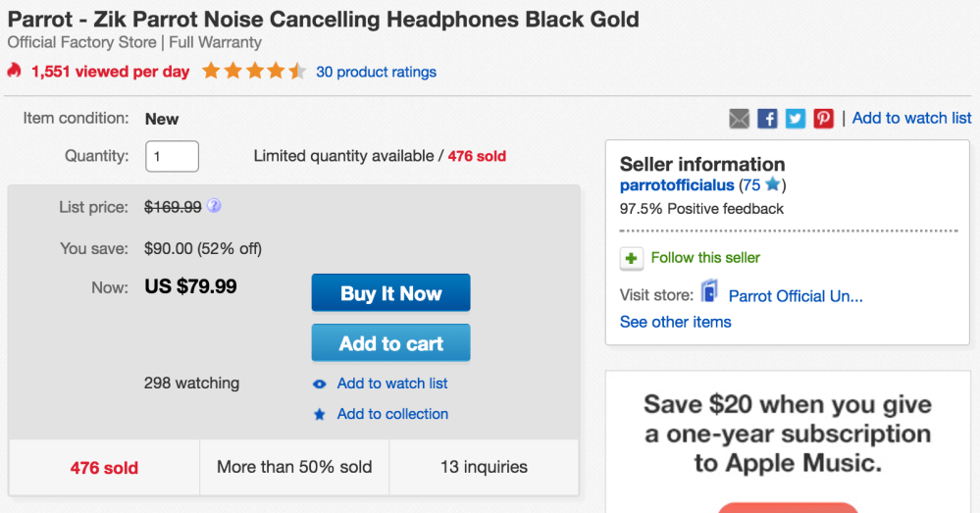The height and width of the screenshot is (513, 980).
Task: Share listing via email icon
Action: 740,119
